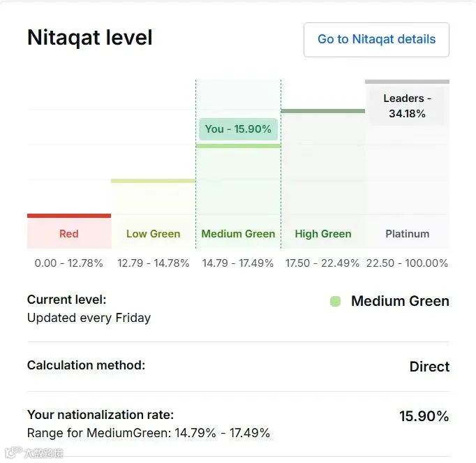Click the watermark logo icon
The width and height of the screenshot is (476, 463).
coord(13,453)
